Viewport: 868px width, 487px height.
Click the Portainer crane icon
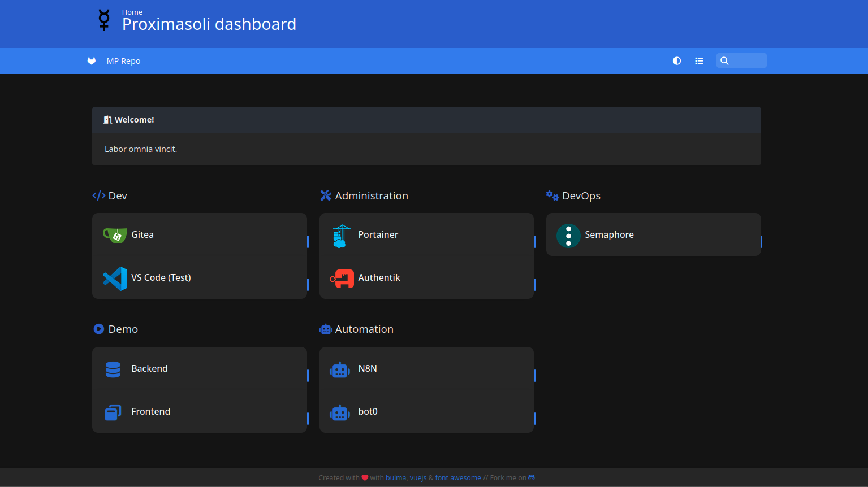(x=340, y=236)
